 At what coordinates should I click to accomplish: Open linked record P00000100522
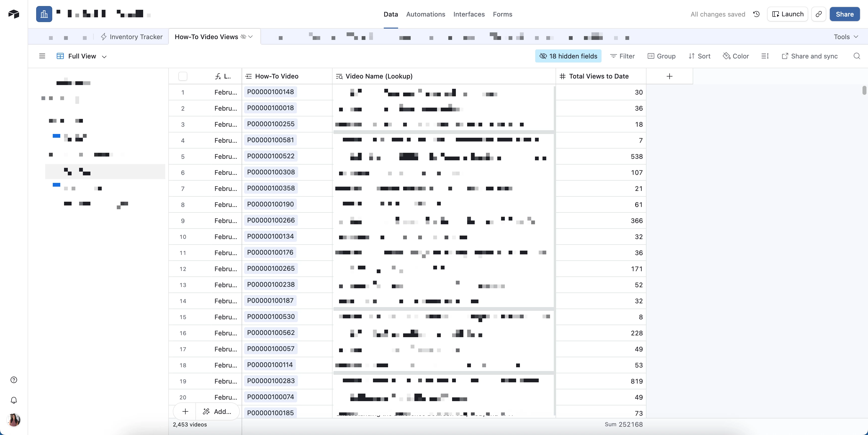[270, 156]
